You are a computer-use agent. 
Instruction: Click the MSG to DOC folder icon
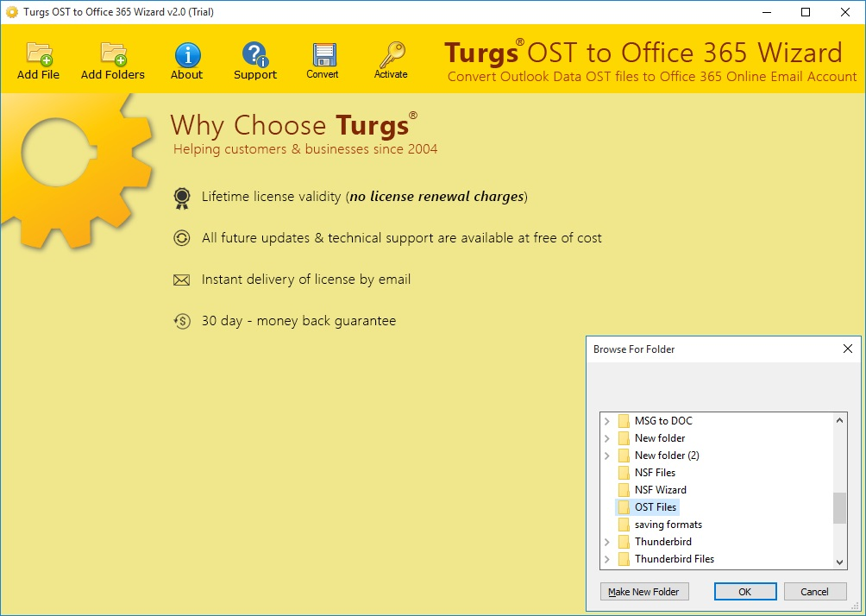[x=624, y=421]
